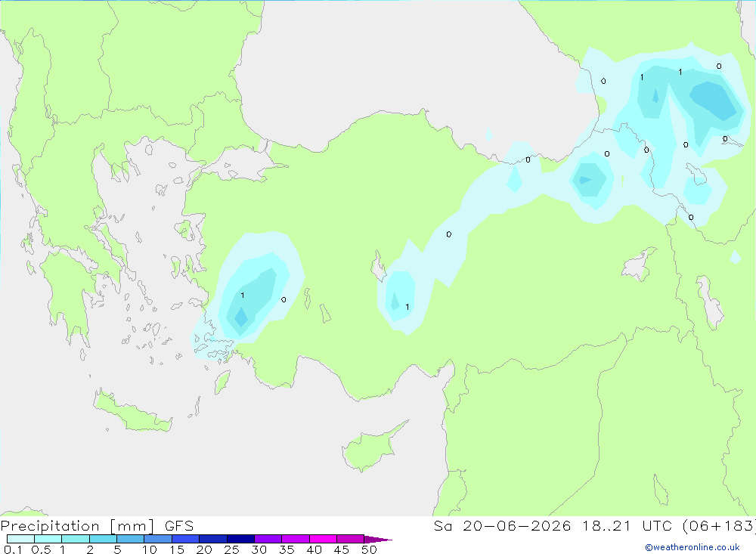Open the weatheronline.co.uk link
Viewport: 756px width, 554px height.
[x=692, y=547]
